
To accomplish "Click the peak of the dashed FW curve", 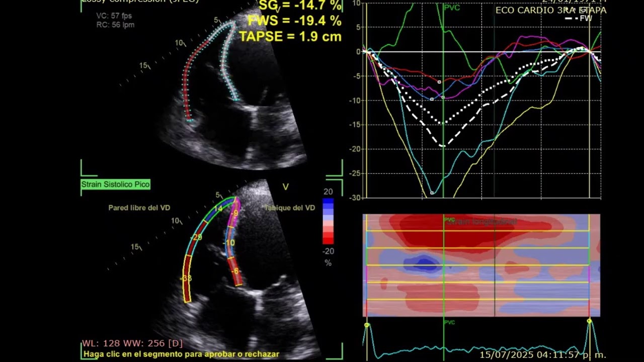I will point(443,146).
